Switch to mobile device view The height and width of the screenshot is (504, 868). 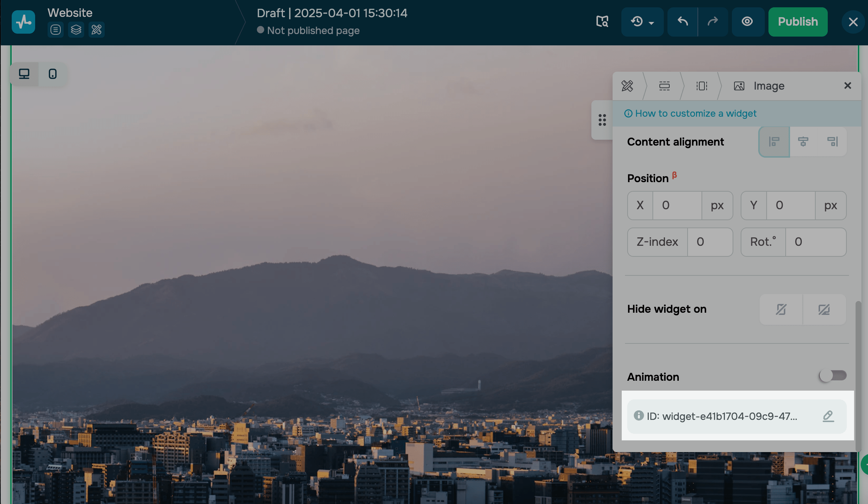coord(53,74)
